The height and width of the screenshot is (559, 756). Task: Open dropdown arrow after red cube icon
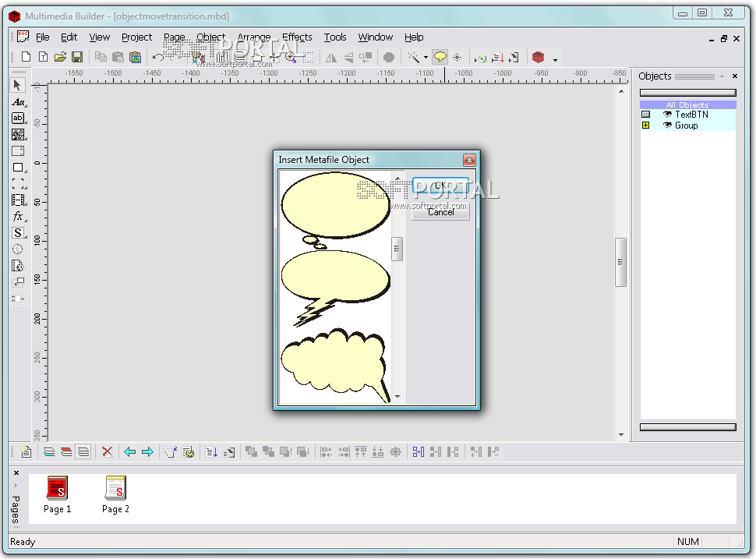pos(555,59)
